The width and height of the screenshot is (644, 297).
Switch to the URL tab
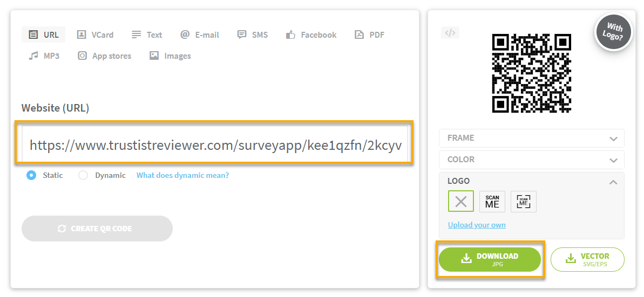(44, 34)
